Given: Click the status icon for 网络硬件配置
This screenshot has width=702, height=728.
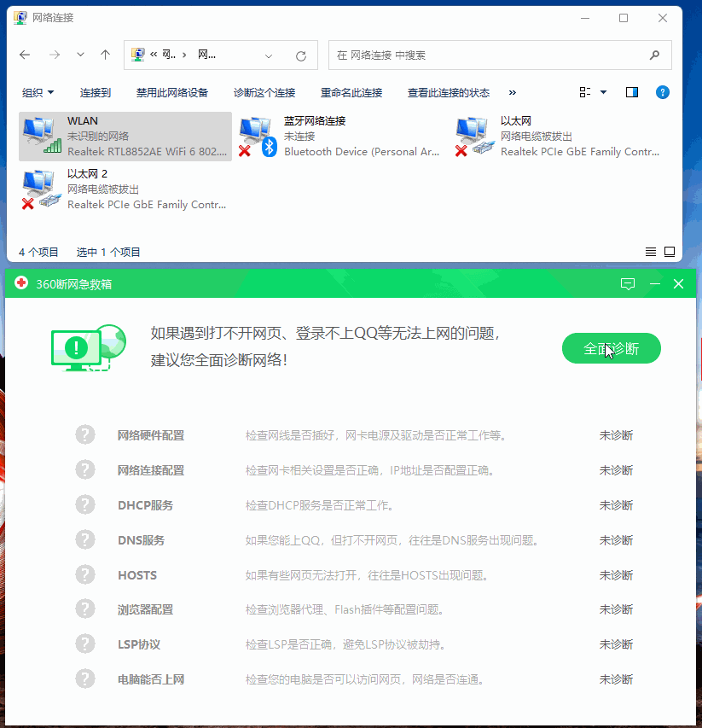Looking at the screenshot, I should [x=85, y=435].
